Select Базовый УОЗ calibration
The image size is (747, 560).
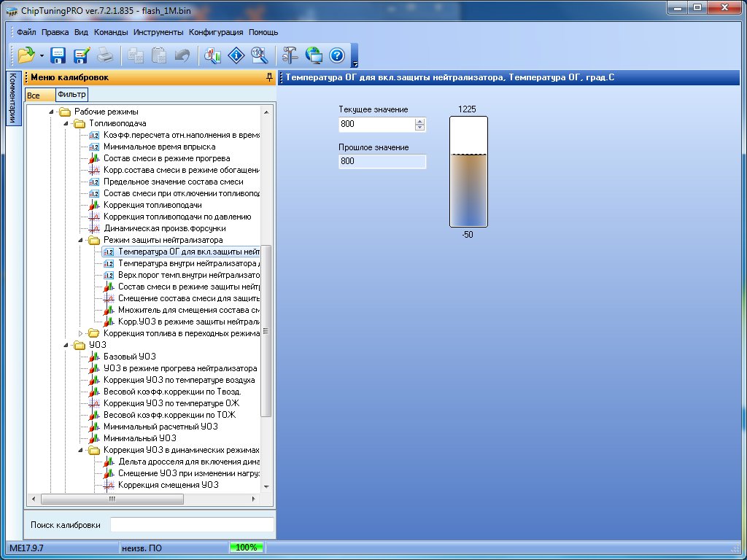pos(129,357)
